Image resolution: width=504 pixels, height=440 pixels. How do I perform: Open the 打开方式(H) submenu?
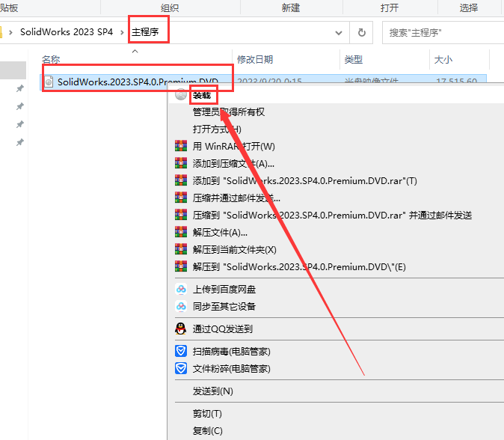[x=217, y=129]
